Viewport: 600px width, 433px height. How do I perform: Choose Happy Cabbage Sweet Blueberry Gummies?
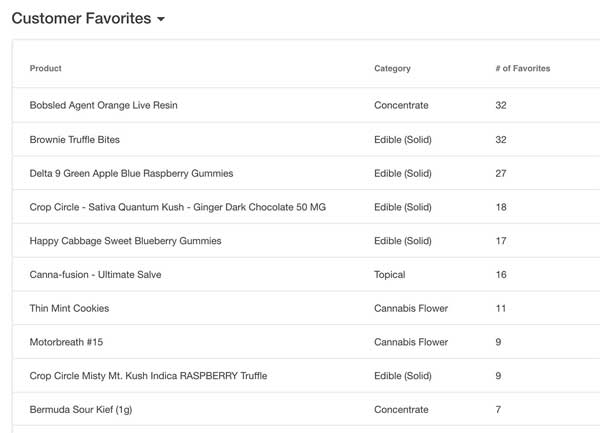coord(126,241)
